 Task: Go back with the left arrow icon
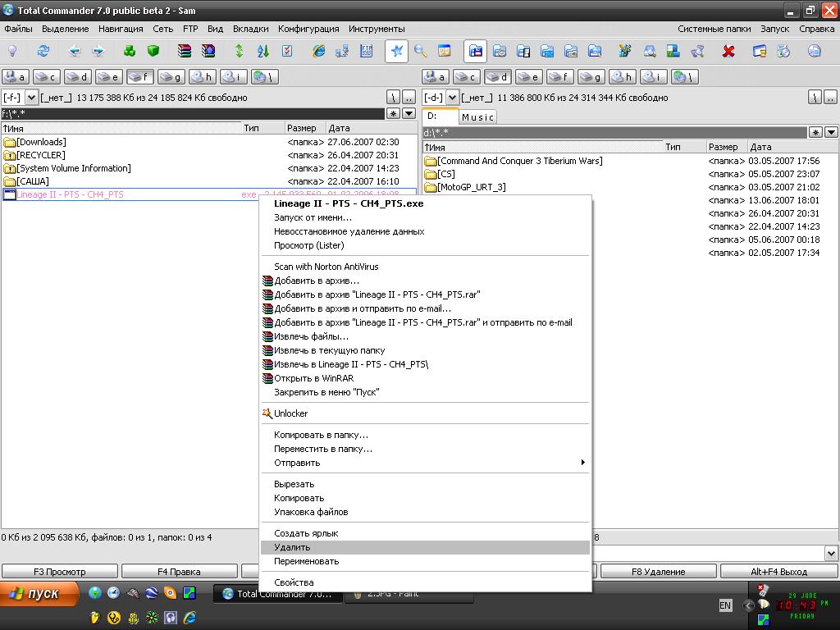tap(75, 52)
